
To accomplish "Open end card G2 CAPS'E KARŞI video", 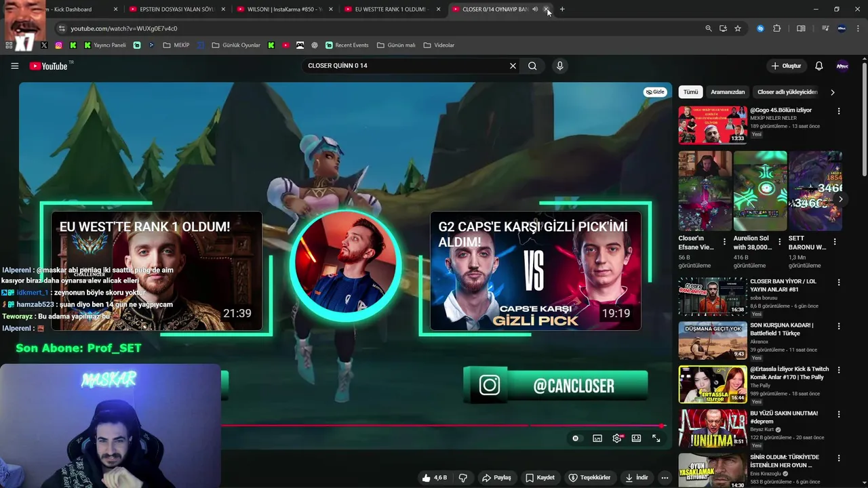I will click(536, 271).
